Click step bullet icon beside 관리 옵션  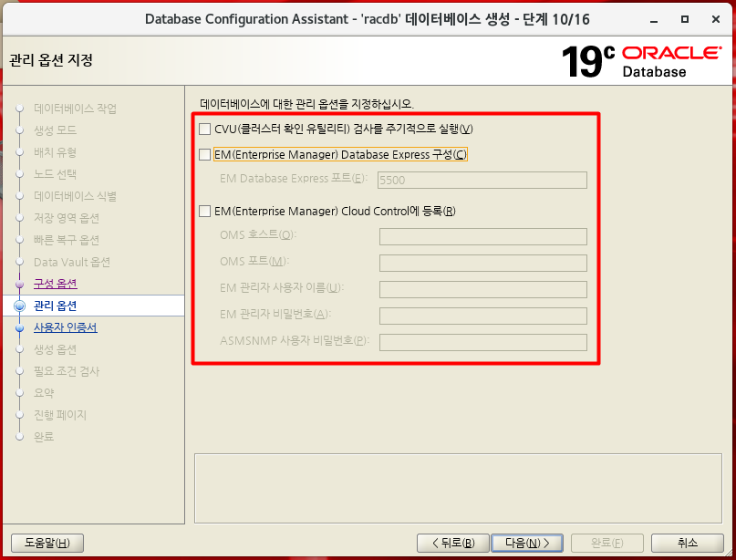coord(20,306)
